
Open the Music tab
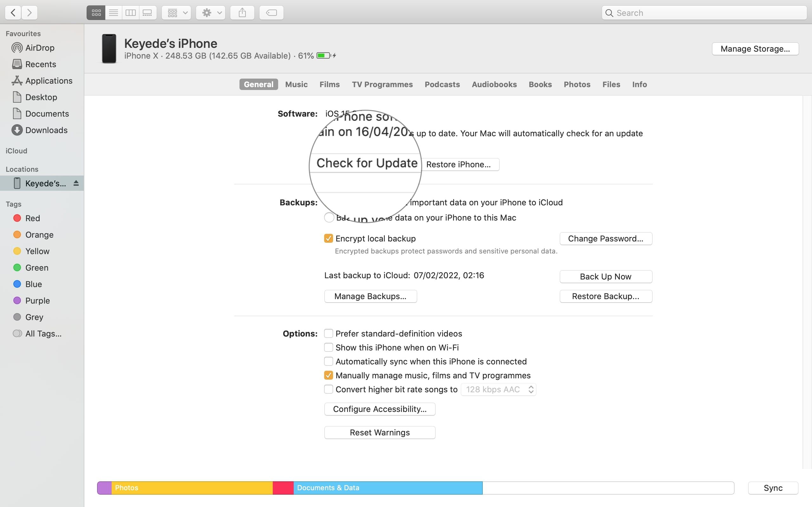296,84
